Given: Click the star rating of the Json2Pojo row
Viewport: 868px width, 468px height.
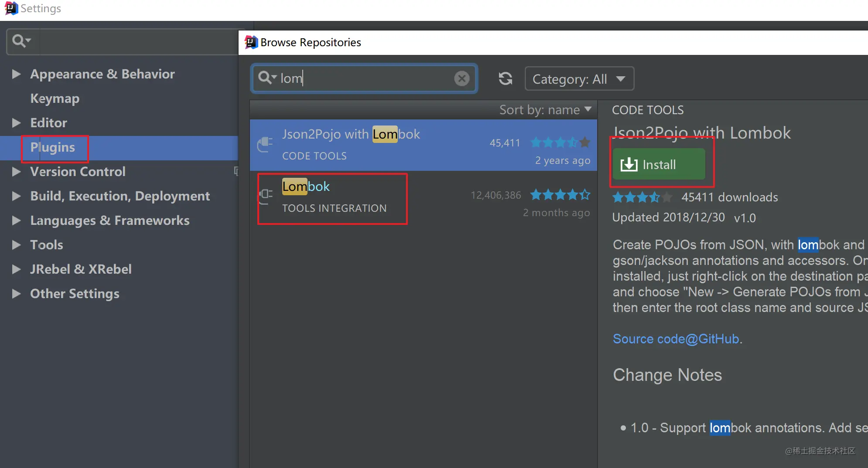Looking at the screenshot, I should (x=560, y=142).
